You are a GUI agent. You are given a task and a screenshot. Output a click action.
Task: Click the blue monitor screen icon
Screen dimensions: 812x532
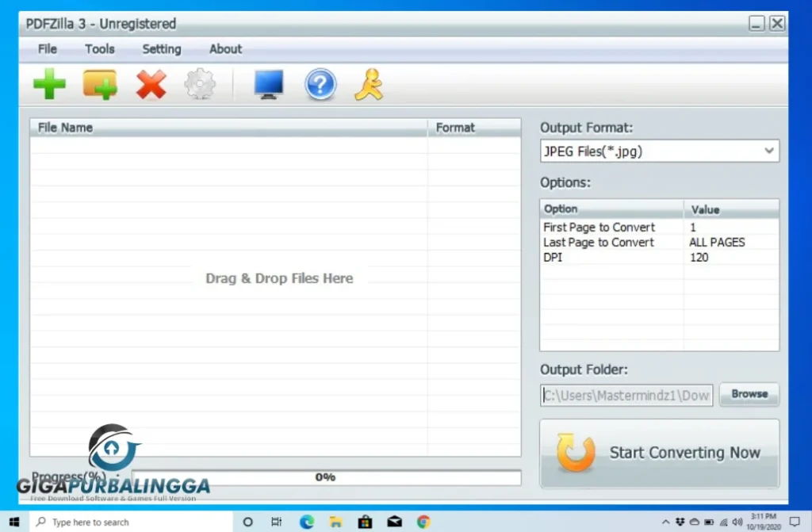[x=269, y=84]
